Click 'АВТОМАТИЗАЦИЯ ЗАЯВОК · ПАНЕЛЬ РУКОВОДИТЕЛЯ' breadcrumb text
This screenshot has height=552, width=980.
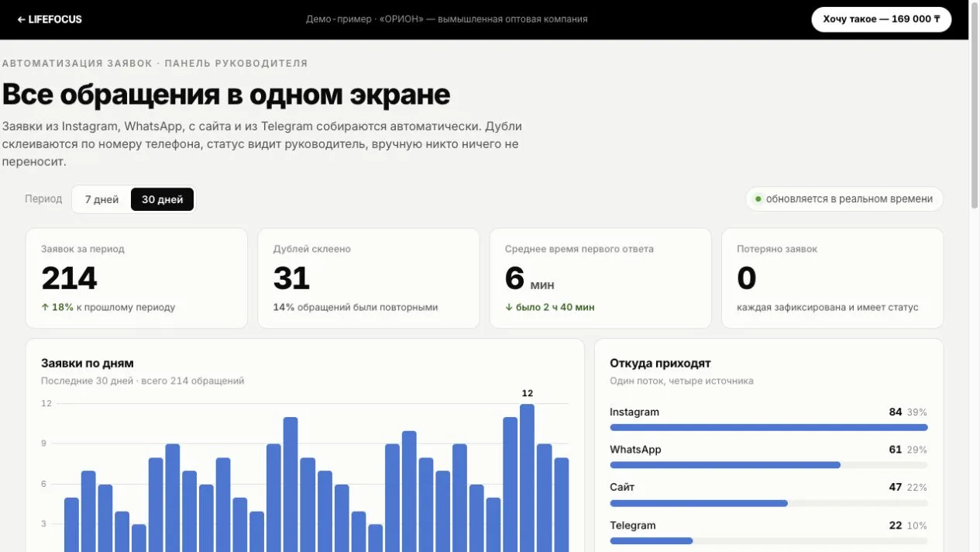tap(155, 64)
